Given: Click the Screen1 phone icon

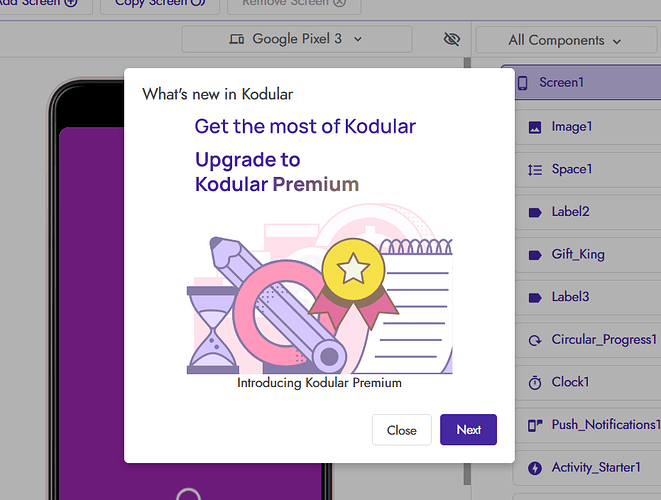Looking at the screenshot, I should pos(522,83).
